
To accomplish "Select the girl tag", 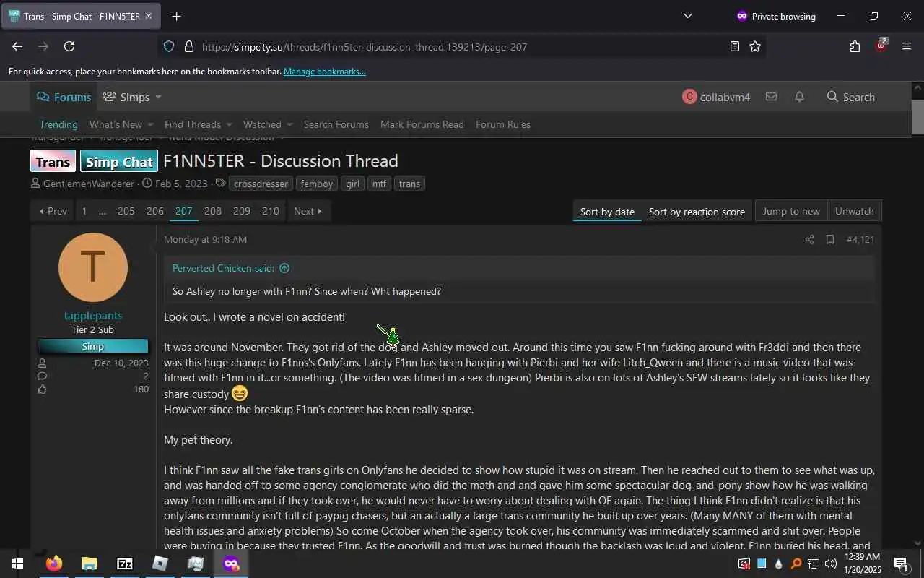I will [352, 184].
